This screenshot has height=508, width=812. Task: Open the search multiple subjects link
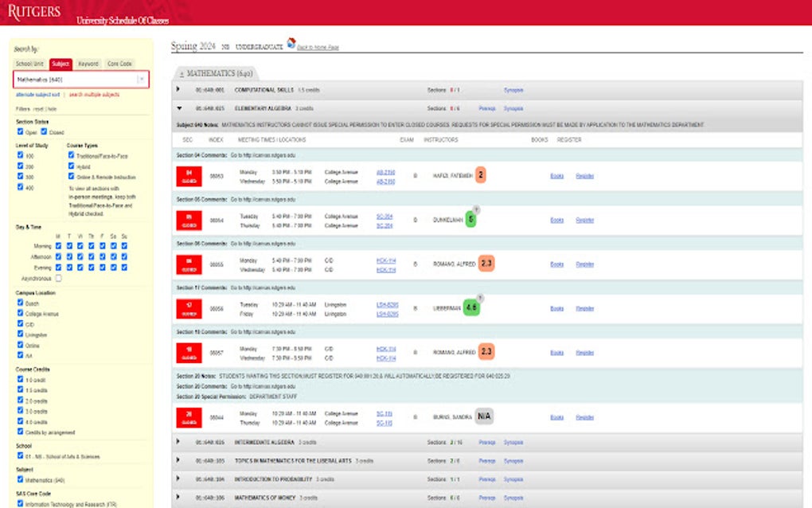[94, 93]
